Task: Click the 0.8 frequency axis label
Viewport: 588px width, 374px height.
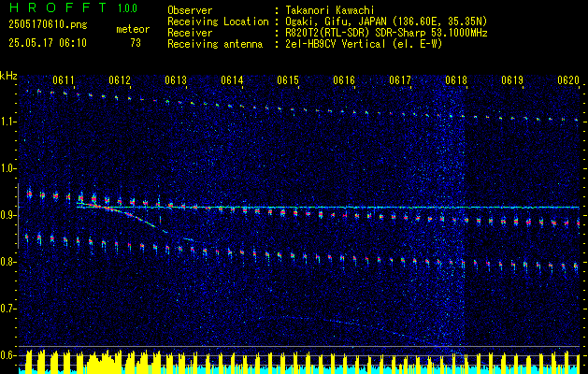Action: (x=7, y=262)
